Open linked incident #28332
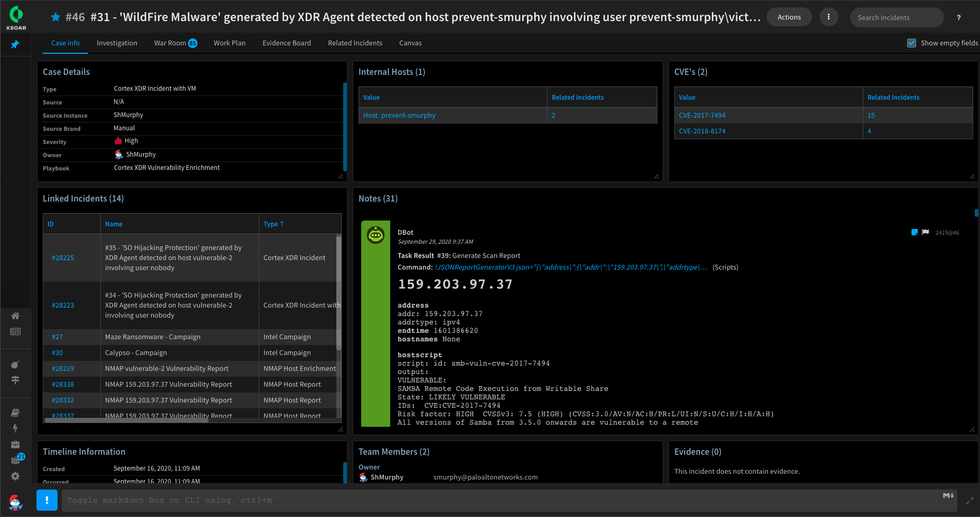980x517 pixels. 63,400
